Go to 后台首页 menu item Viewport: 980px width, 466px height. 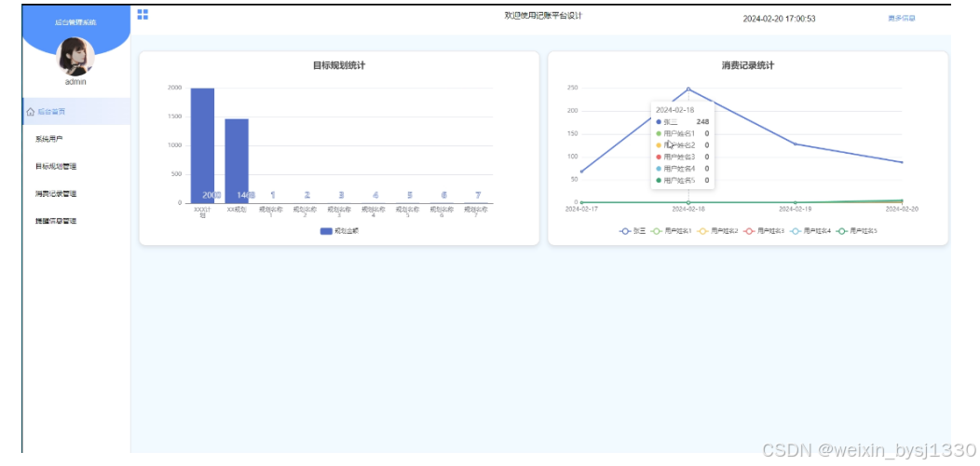point(76,111)
